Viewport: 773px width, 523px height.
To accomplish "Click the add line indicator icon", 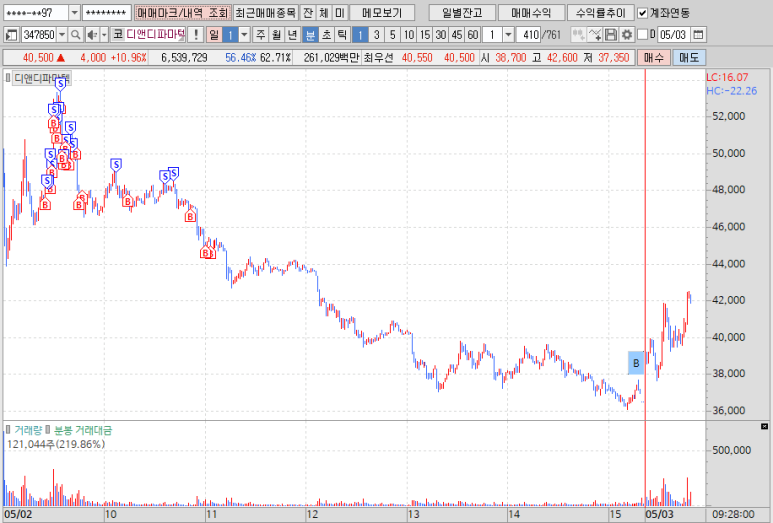I will click(x=595, y=35).
